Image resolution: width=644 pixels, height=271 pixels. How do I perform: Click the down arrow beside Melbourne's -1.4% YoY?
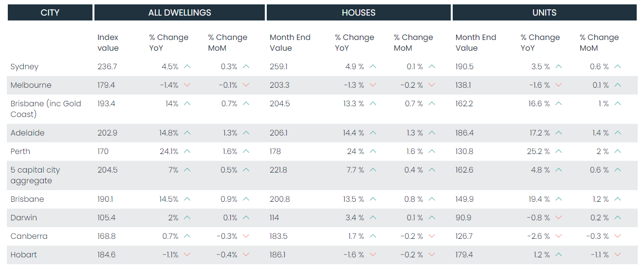[187, 85]
